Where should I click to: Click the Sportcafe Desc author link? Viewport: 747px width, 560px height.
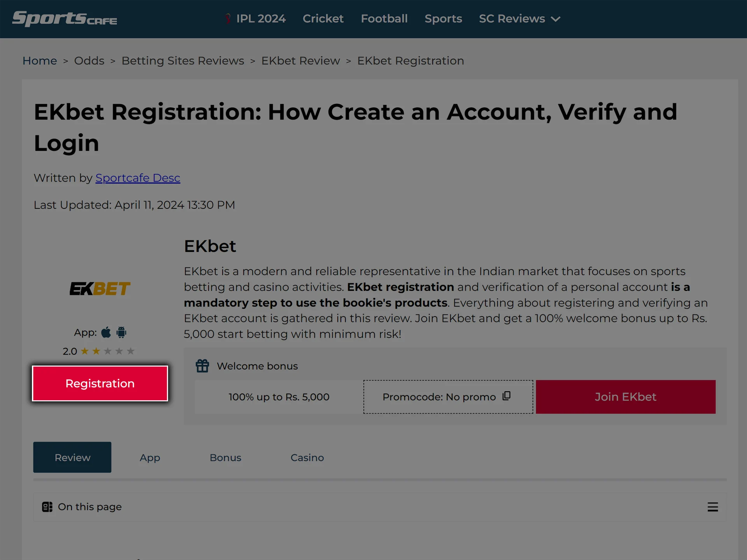click(x=138, y=177)
